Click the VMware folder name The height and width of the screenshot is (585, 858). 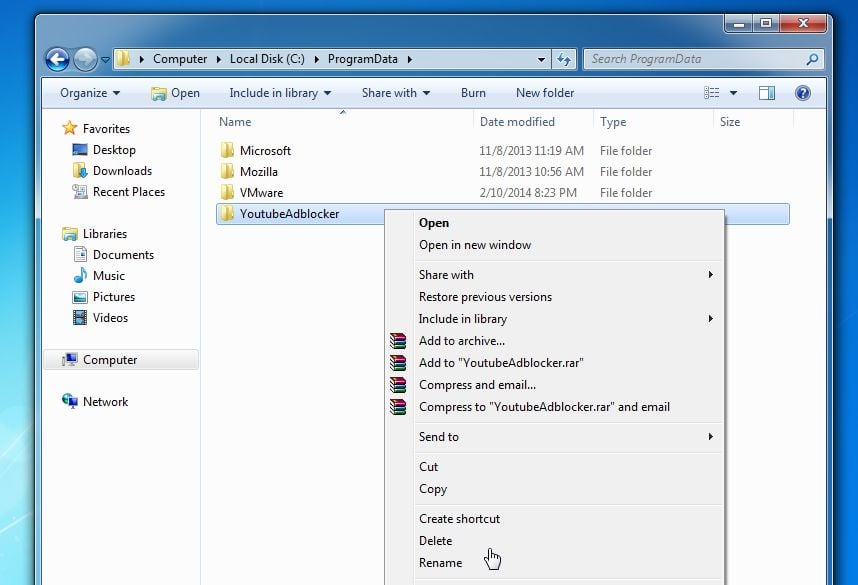point(262,193)
